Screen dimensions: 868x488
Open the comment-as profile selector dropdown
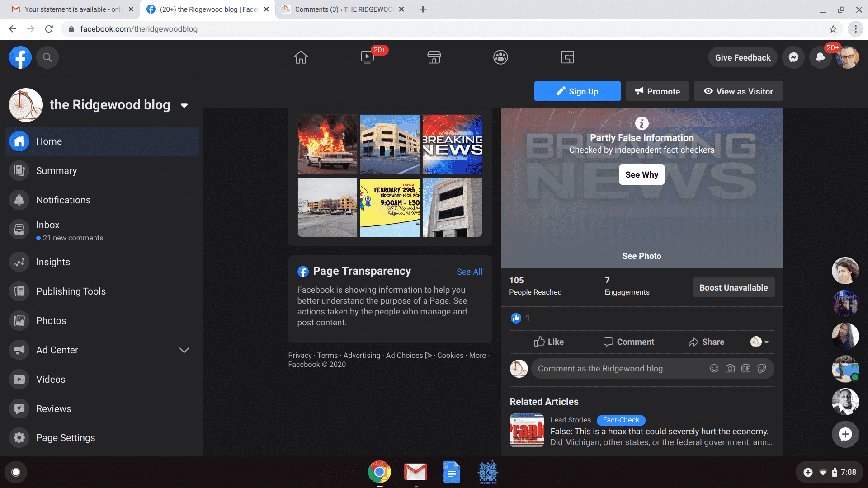click(759, 342)
